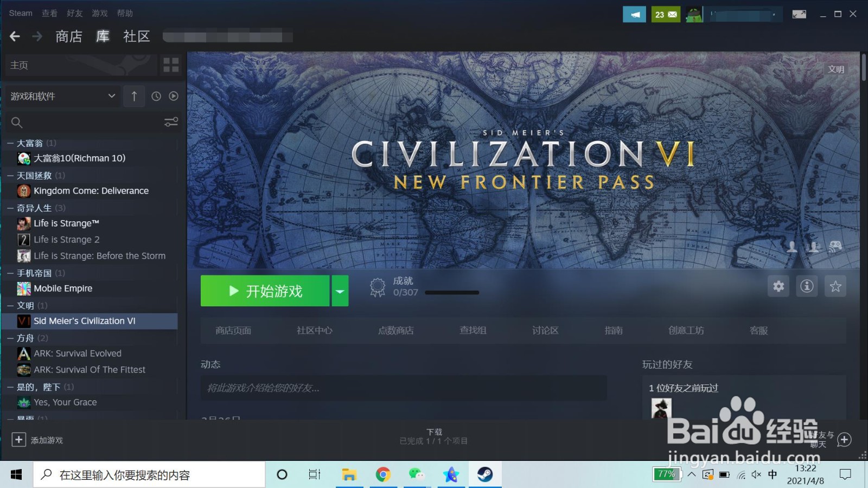The width and height of the screenshot is (868, 488).
Task: Open the 23 unread messages inbox
Action: pyautogui.click(x=666, y=15)
